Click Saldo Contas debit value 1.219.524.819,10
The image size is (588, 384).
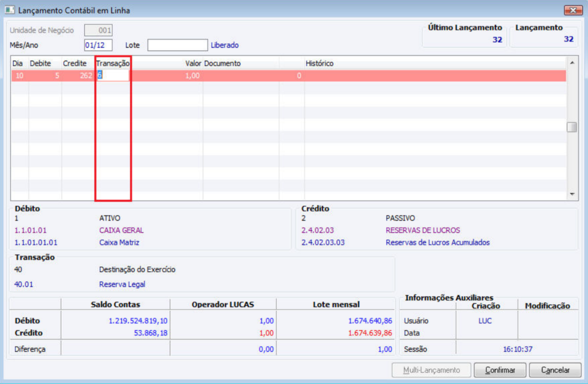138,321
